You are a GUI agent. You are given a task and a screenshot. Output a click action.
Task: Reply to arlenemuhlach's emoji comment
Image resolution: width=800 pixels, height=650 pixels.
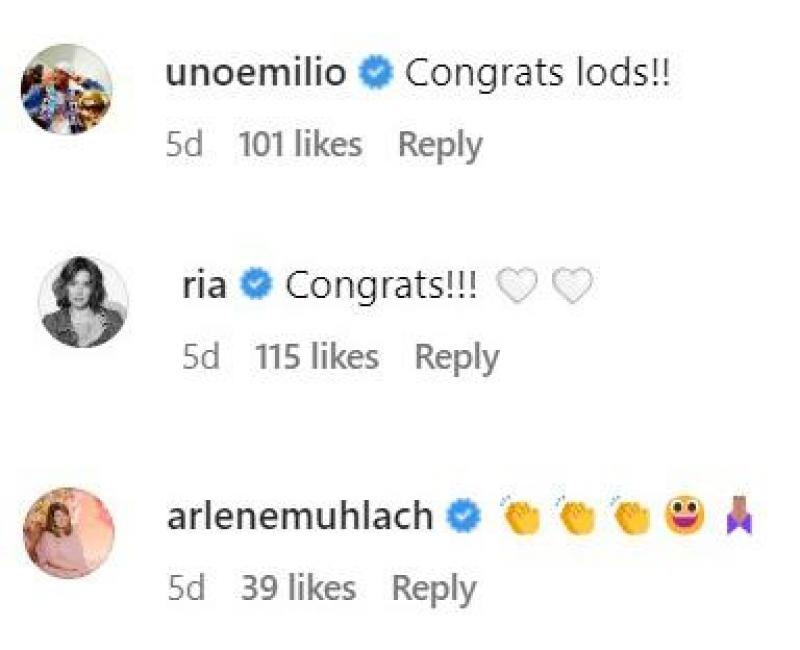pyautogui.click(x=433, y=588)
